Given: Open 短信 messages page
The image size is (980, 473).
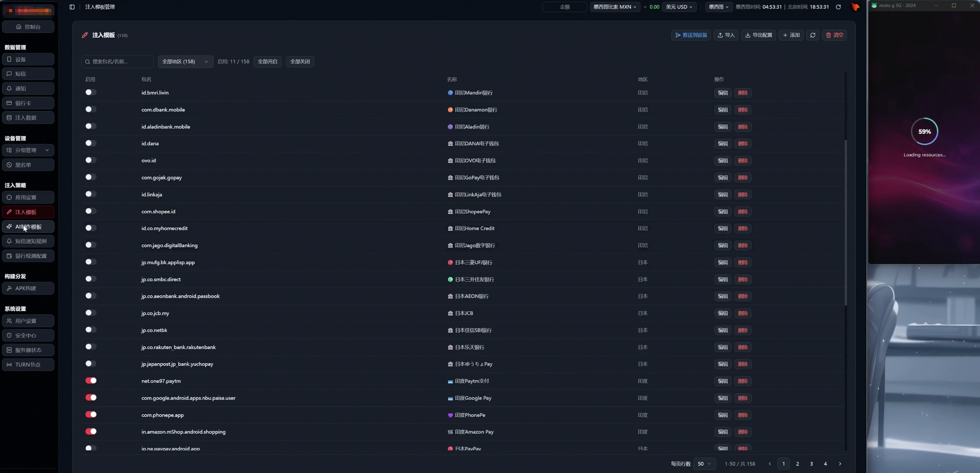Looking at the screenshot, I should tap(28, 74).
